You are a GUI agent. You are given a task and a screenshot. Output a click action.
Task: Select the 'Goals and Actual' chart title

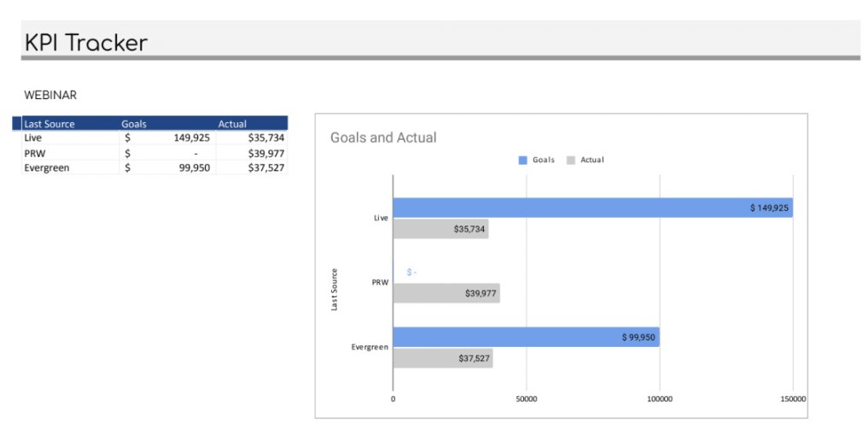pos(383,138)
